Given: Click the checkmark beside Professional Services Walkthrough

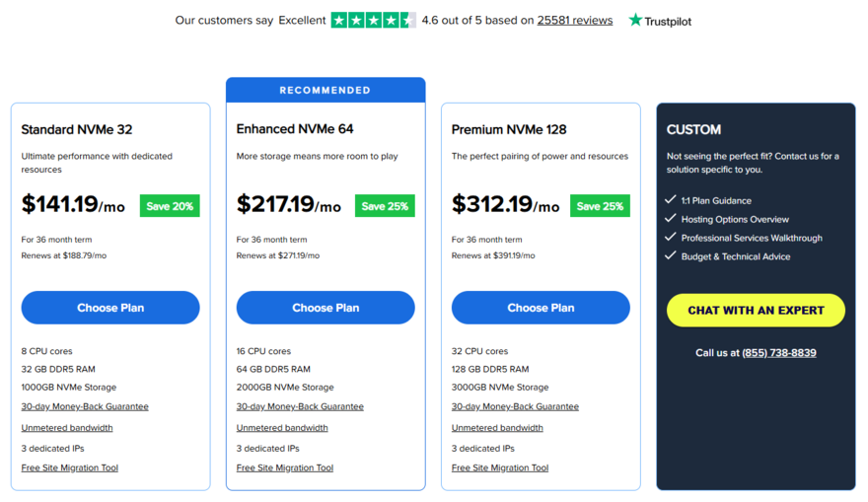Looking at the screenshot, I should click(x=671, y=238).
